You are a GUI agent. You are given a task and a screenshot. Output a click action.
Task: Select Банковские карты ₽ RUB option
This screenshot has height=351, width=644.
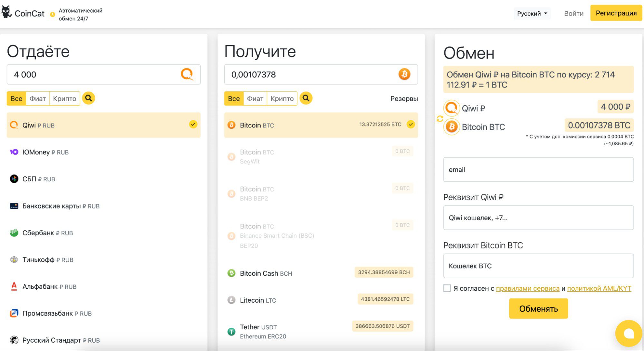(x=103, y=206)
